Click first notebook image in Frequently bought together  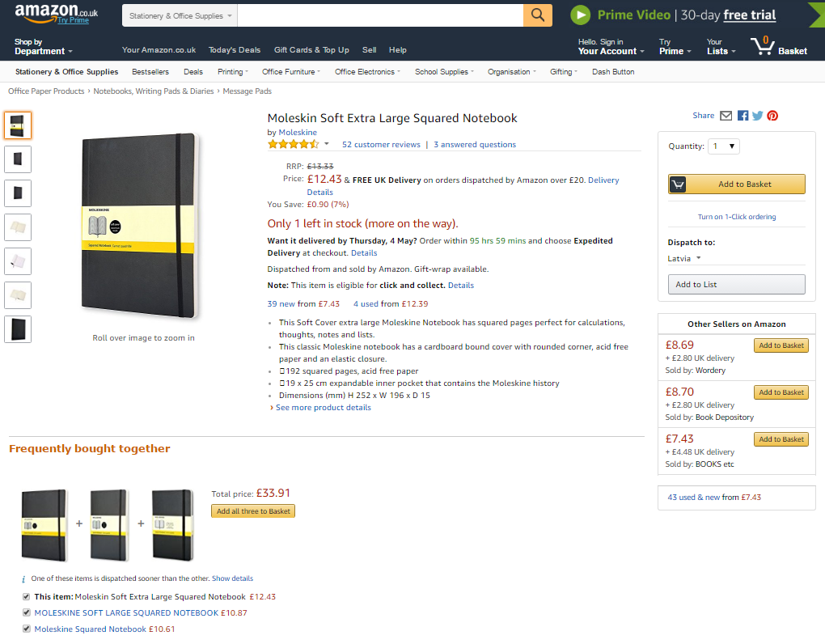pyautogui.click(x=44, y=525)
